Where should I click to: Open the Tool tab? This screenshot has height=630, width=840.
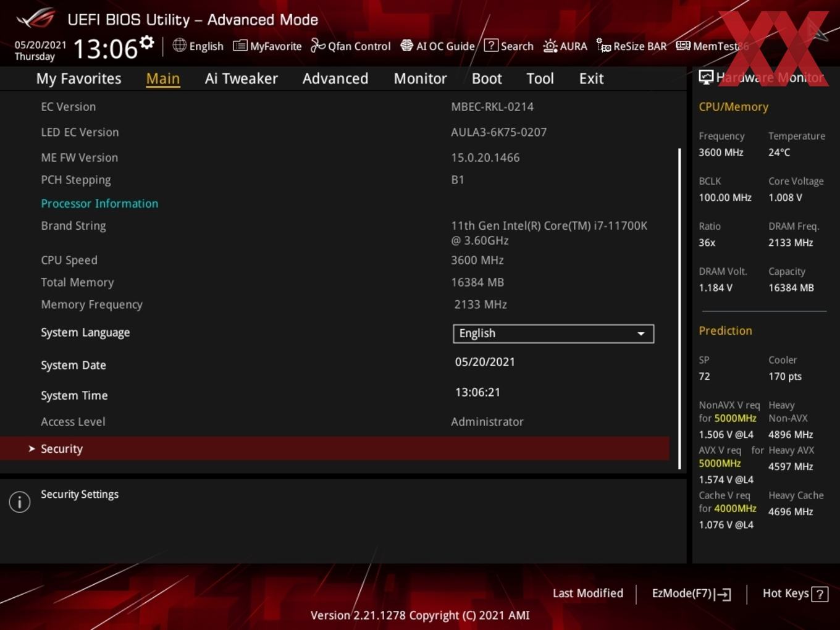(x=540, y=78)
